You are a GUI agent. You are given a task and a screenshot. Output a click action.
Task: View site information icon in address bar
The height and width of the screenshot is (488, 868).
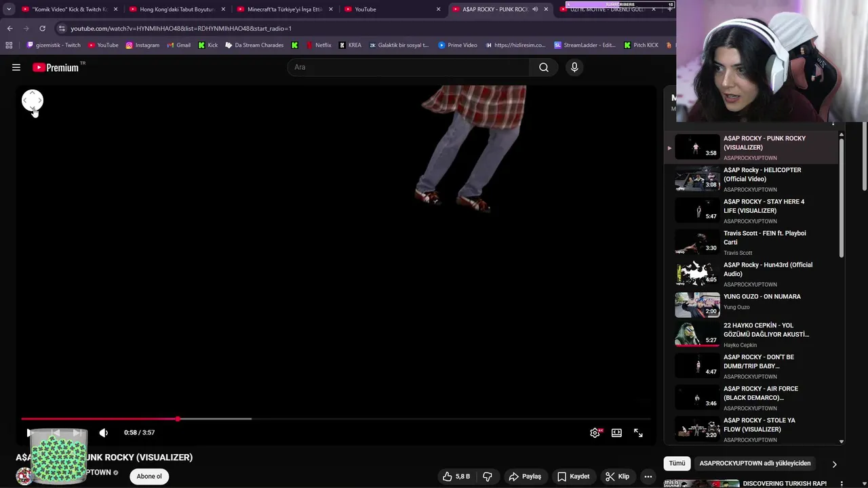pos(62,28)
